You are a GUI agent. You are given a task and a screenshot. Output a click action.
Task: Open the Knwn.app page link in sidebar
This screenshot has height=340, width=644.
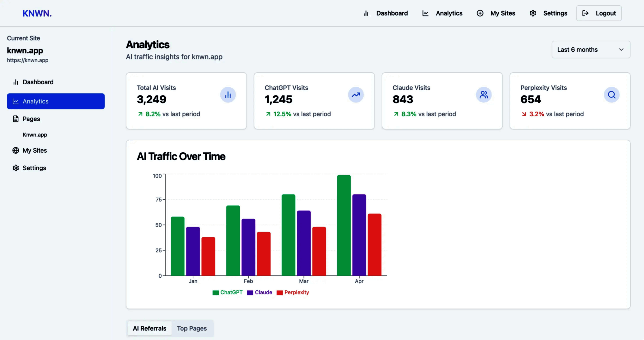[x=35, y=135]
